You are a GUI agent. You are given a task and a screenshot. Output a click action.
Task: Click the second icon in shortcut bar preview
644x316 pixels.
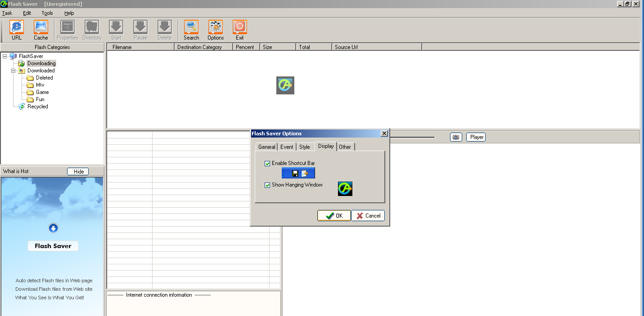[305, 174]
